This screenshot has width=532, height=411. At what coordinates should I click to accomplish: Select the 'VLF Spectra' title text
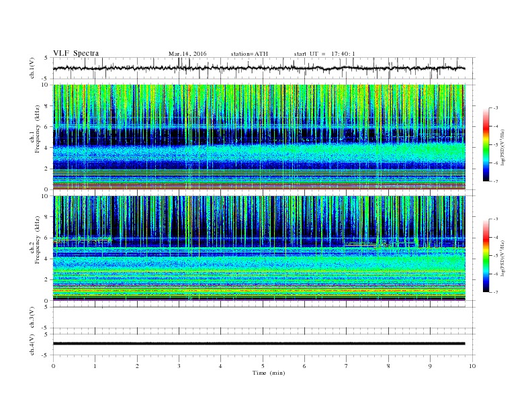click(76, 53)
